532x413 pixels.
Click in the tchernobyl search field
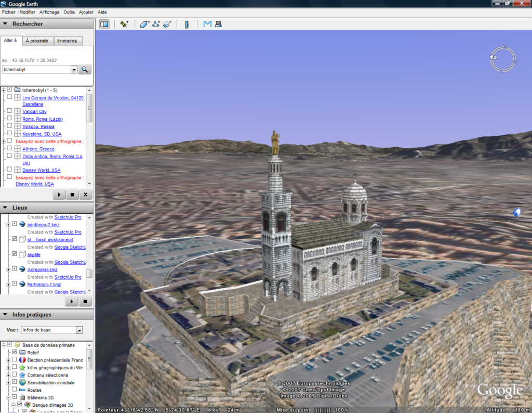[x=36, y=69]
